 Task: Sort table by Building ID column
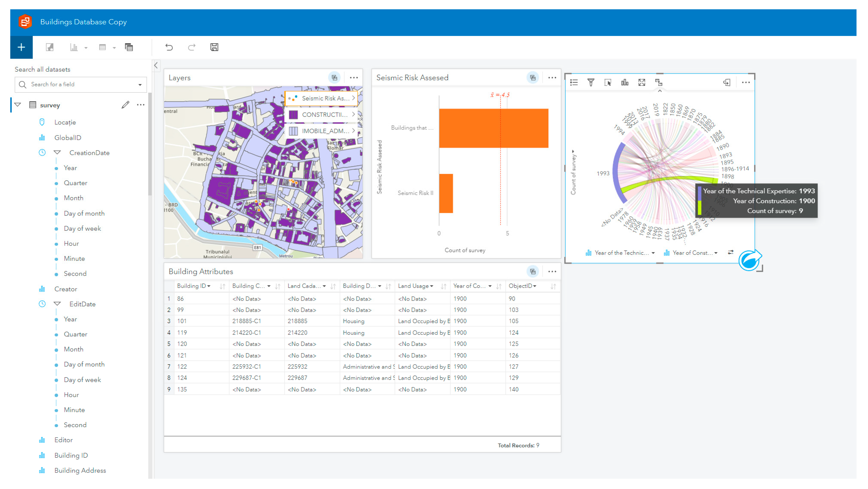[x=222, y=286]
